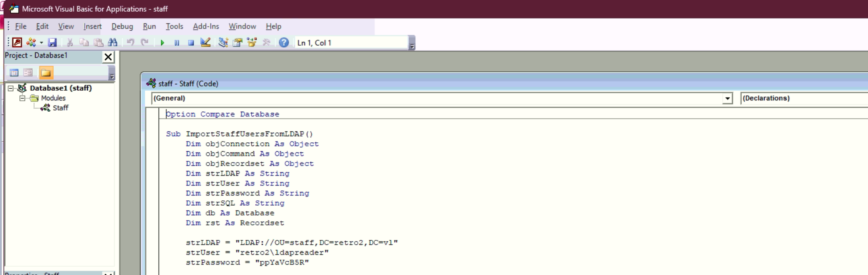Open the Object Browser icon
This screenshot has width=868, height=275.
pos(252,42)
